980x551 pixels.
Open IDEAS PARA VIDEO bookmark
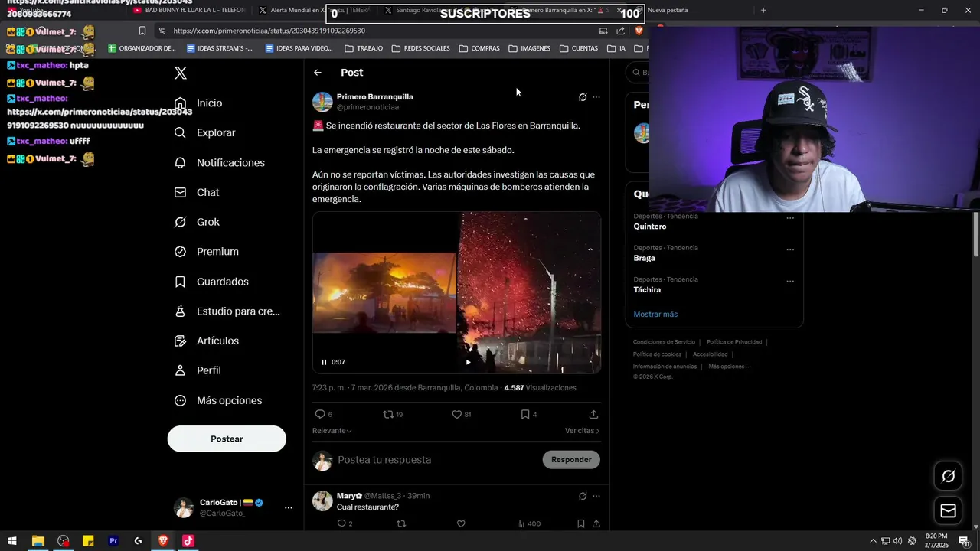click(299, 48)
